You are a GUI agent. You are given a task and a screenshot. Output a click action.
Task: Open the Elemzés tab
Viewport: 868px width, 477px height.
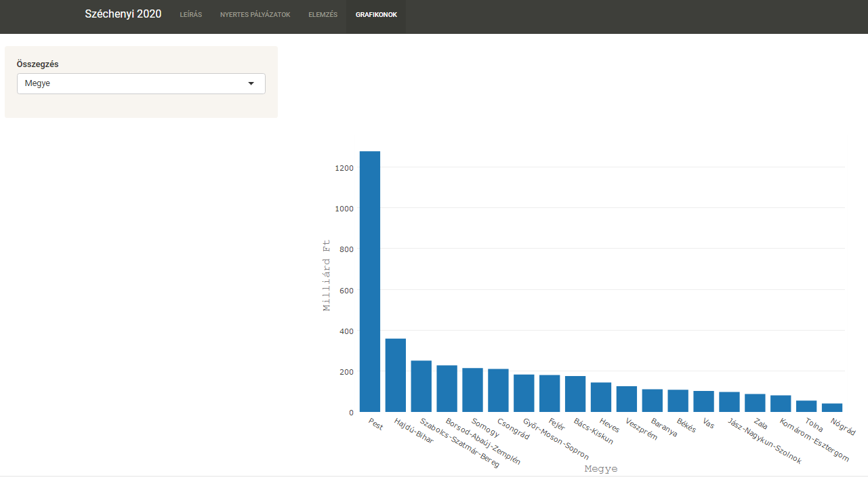323,15
